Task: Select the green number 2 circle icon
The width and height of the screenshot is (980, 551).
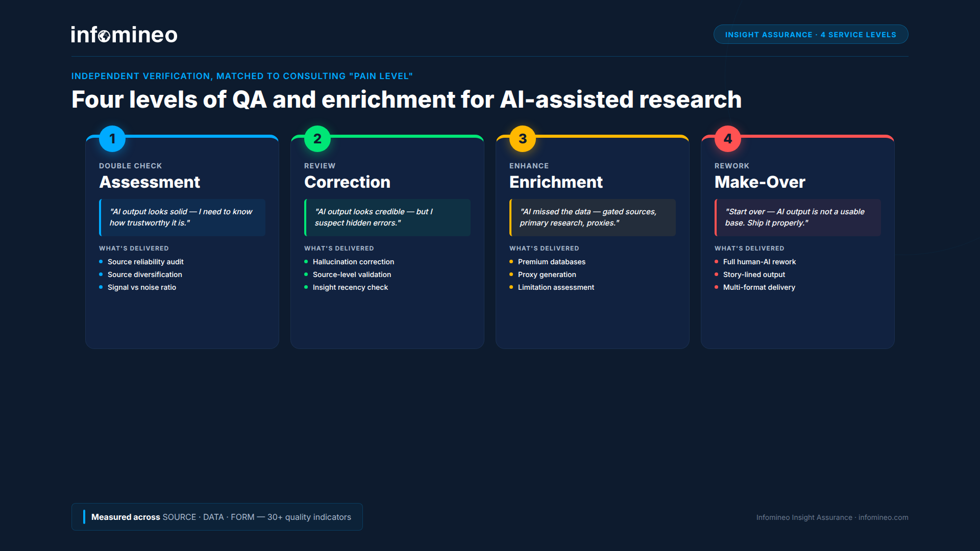Action: point(317,138)
